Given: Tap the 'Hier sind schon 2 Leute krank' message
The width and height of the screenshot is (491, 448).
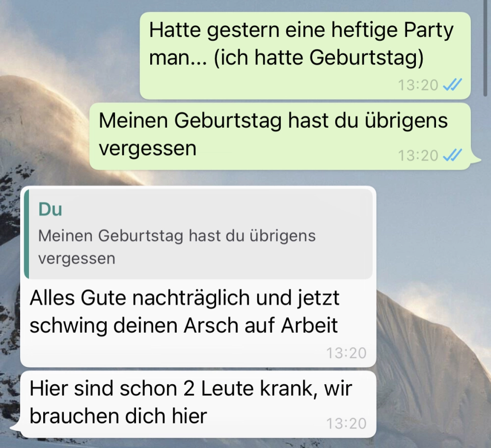Looking at the screenshot, I should (x=198, y=404).
